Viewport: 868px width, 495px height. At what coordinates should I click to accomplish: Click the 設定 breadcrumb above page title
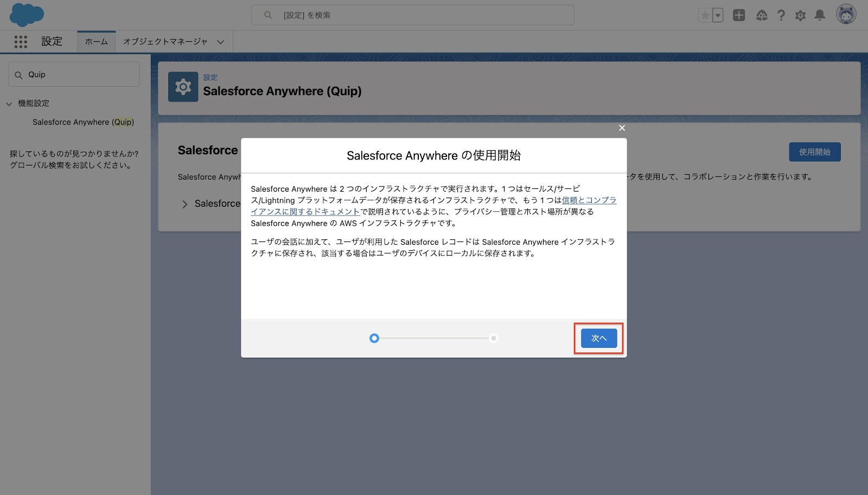pos(210,78)
